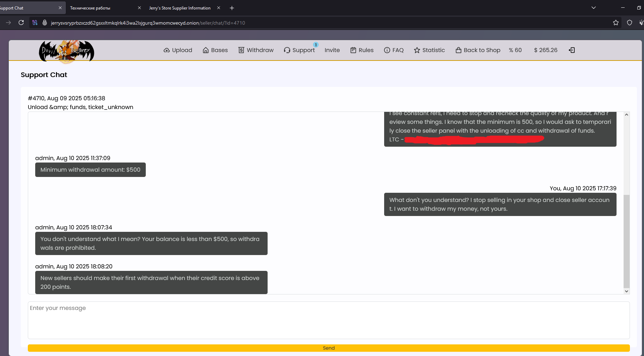Click timestamp admin, Aug 10 2025 18:07:34

pos(74,227)
